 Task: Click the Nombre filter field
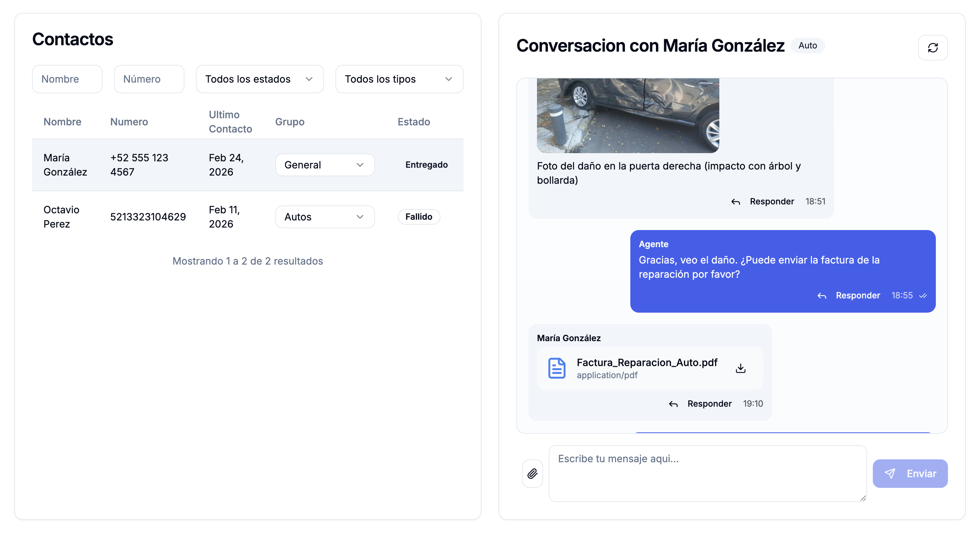click(x=67, y=79)
